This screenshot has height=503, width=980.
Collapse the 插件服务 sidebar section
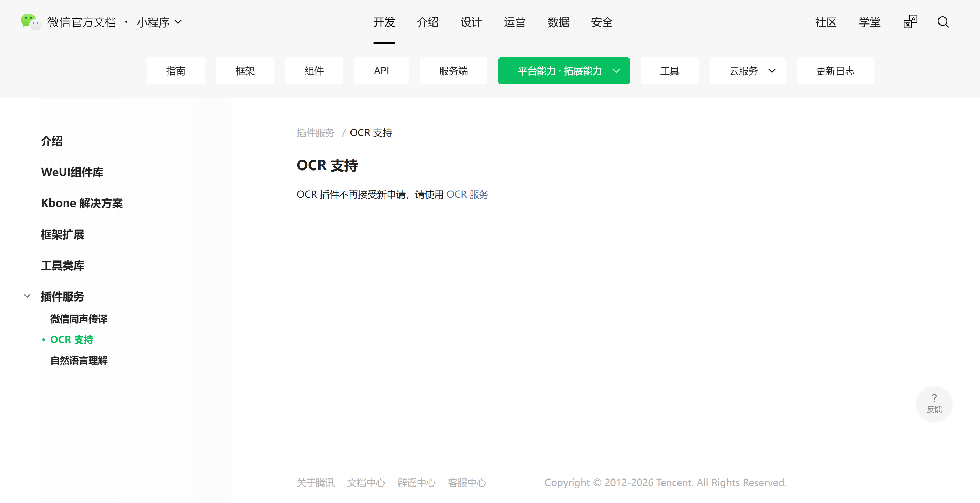pos(27,296)
